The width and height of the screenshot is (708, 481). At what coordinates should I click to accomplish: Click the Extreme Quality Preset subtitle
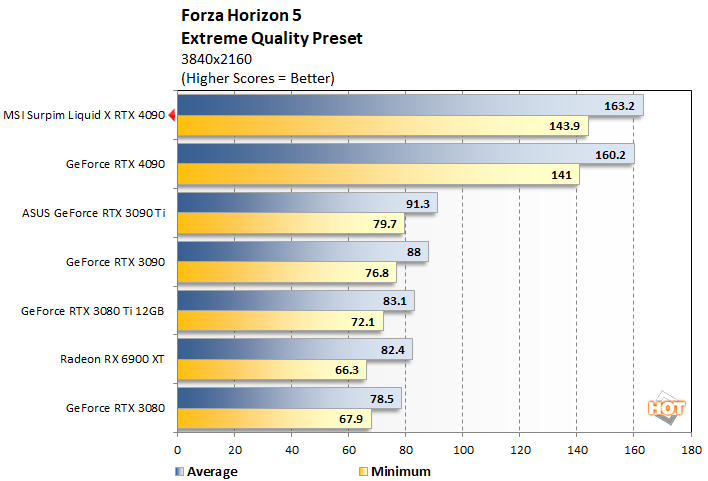[272, 38]
